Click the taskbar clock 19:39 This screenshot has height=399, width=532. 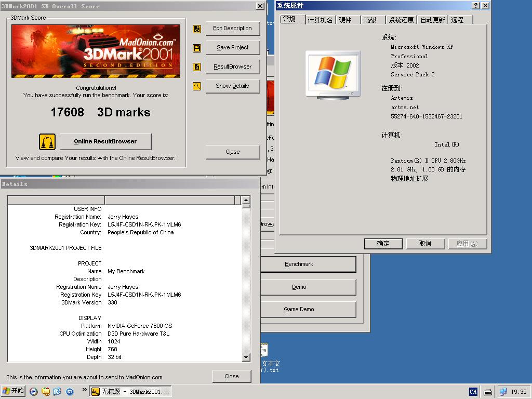coord(519,392)
